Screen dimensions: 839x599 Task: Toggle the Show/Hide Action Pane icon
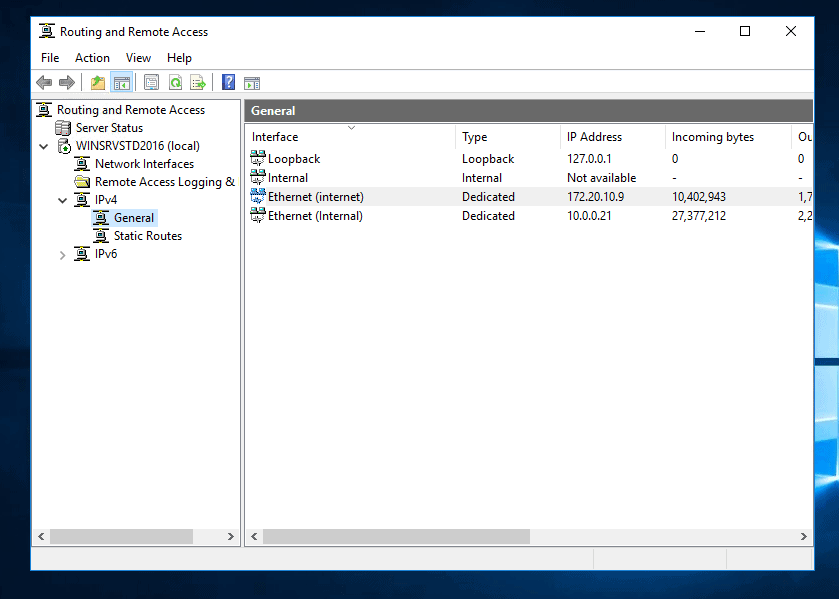(252, 83)
